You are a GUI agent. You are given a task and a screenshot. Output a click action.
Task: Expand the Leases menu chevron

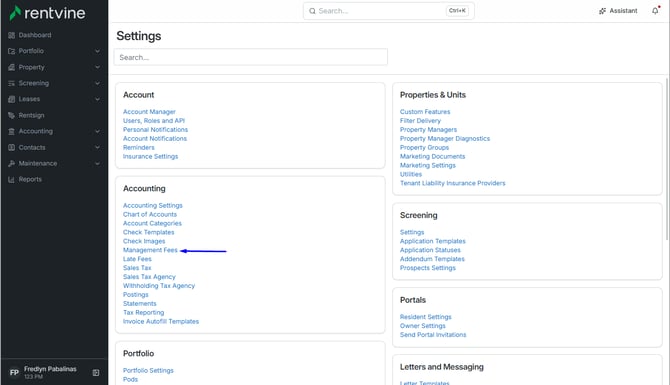(97, 99)
